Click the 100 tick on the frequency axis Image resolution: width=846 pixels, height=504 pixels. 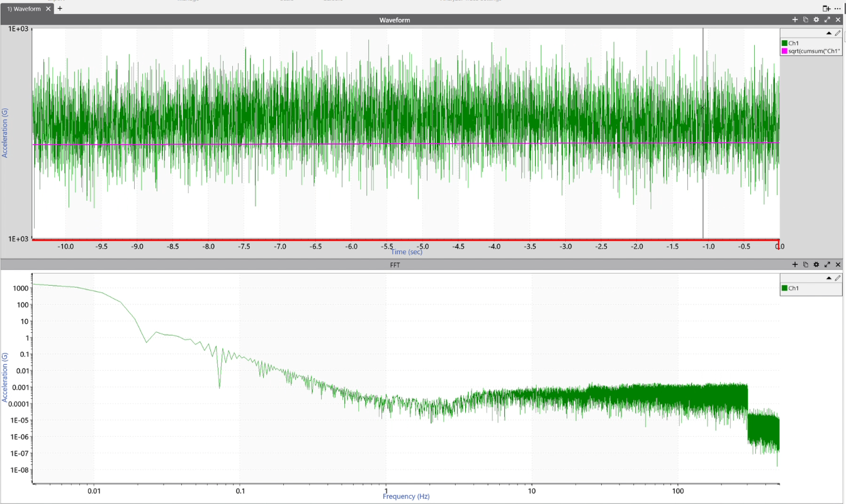pos(678,490)
